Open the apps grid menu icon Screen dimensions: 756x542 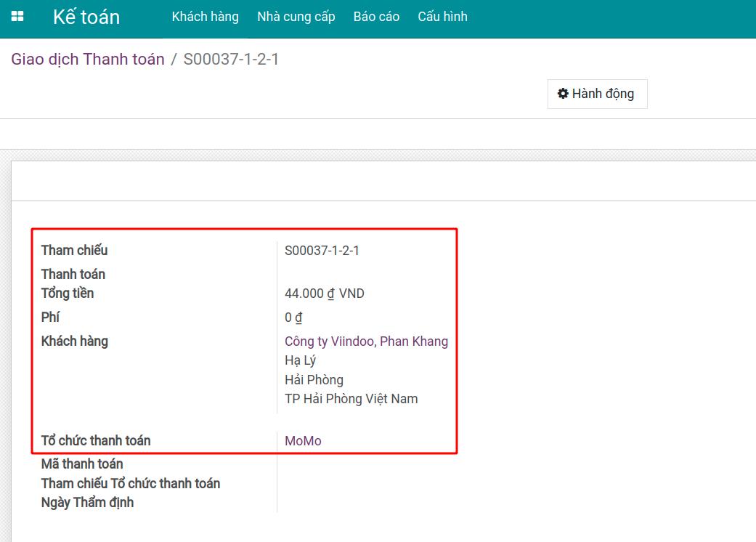coord(17,17)
